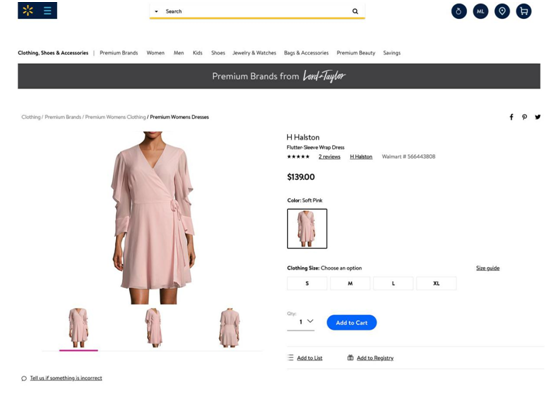Open the ML account icon
Screen dimensions: 558x419
480,11
